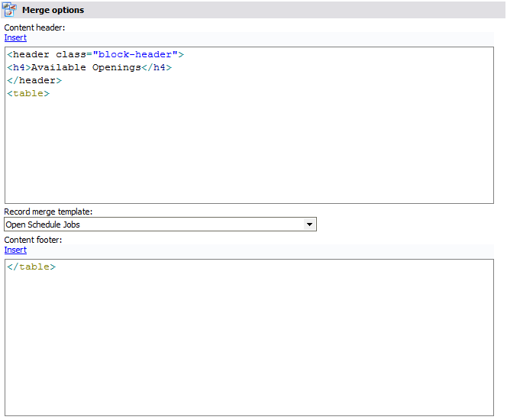Click the closing </header> tag line
The image size is (507, 420).
tap(34, 80)
